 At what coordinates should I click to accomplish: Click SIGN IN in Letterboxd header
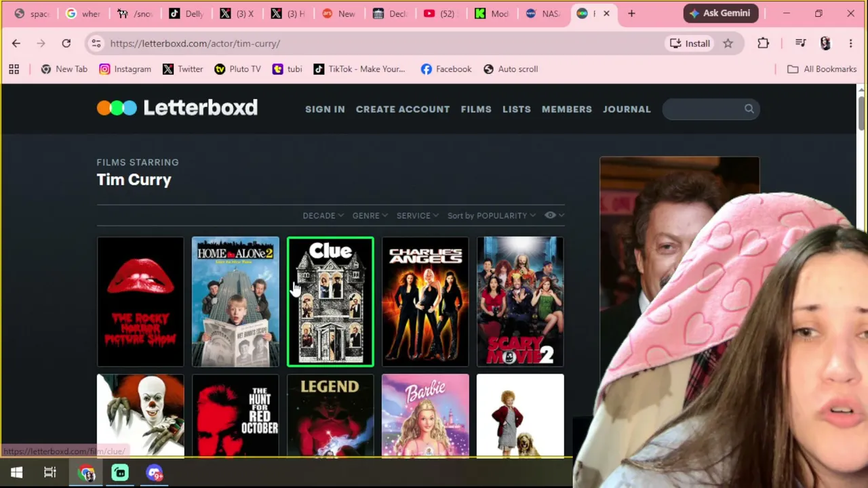pyautogui.click(x=325, y=109)
